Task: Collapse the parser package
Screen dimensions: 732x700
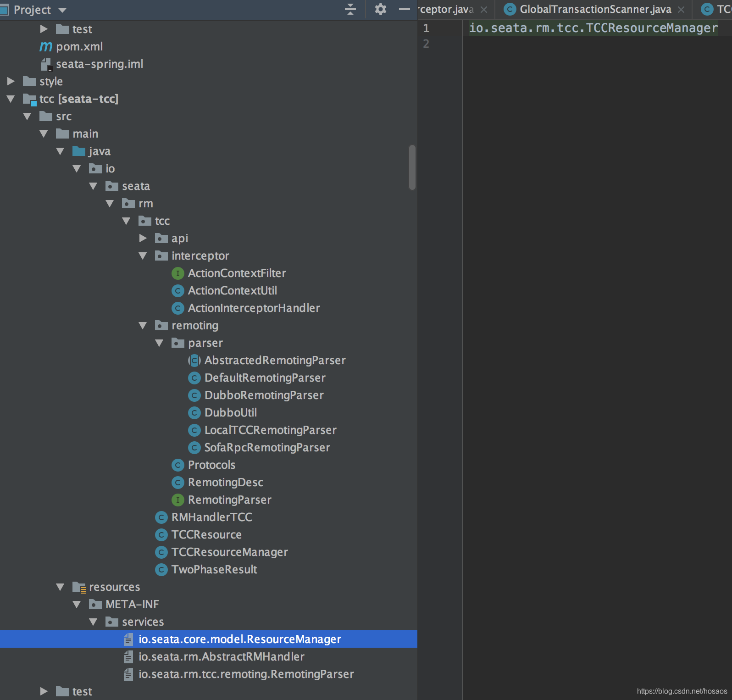Action: point(159,343)
